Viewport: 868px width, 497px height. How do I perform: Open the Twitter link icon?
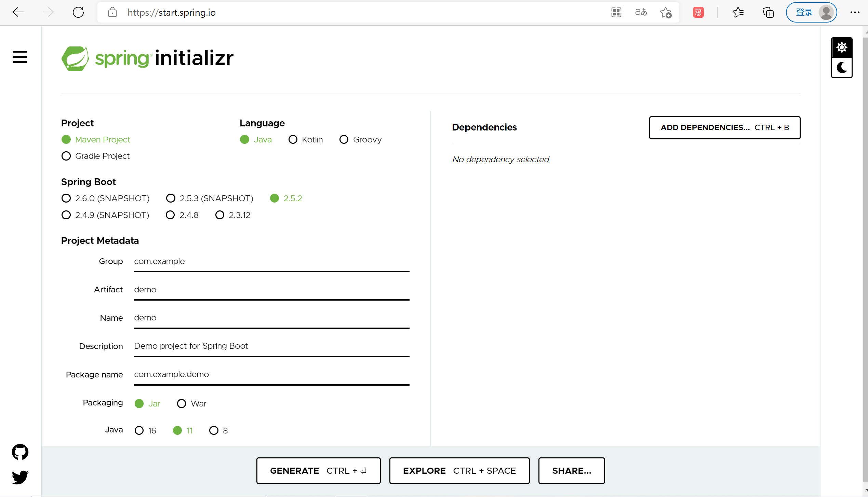click(x=20, y=477)
